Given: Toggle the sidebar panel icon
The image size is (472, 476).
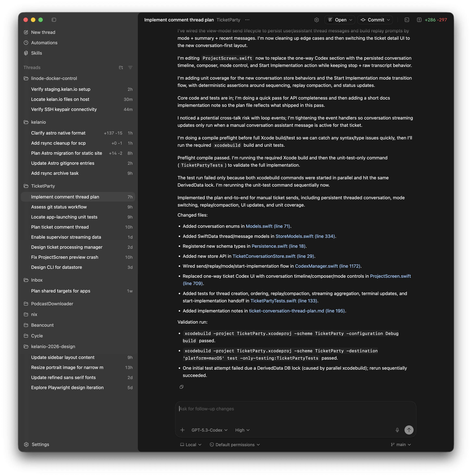Looking at the screenshot, I should click(x=54, y=20).
